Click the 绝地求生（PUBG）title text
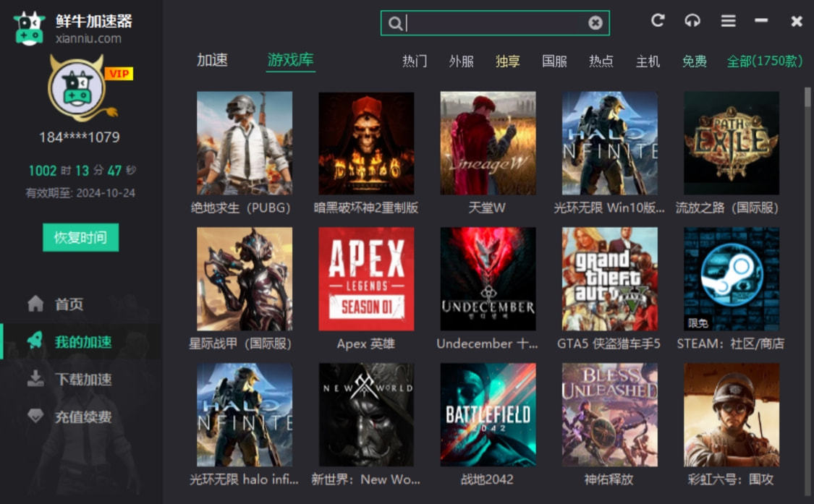This screenshot has height=504, width=814. coord(241,208)
